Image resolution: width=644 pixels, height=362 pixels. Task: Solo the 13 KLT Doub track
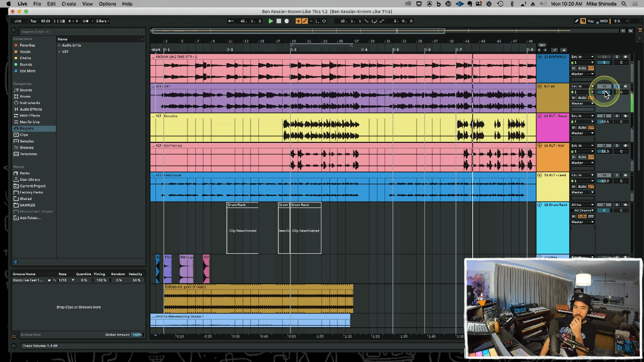click(617, 116)
